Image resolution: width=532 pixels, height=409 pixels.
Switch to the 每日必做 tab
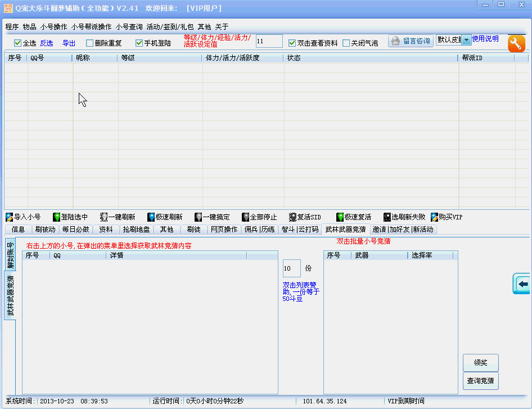click(x=75, y=230)
